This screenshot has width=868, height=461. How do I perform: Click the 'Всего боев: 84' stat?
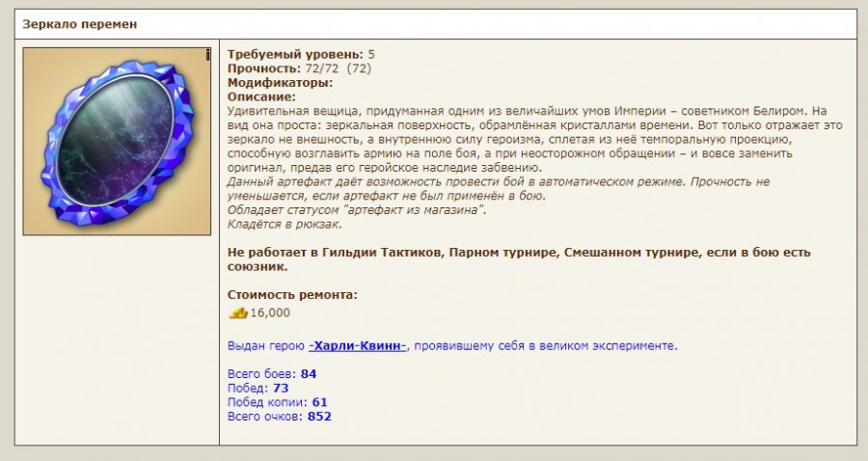tap(272, 374)
